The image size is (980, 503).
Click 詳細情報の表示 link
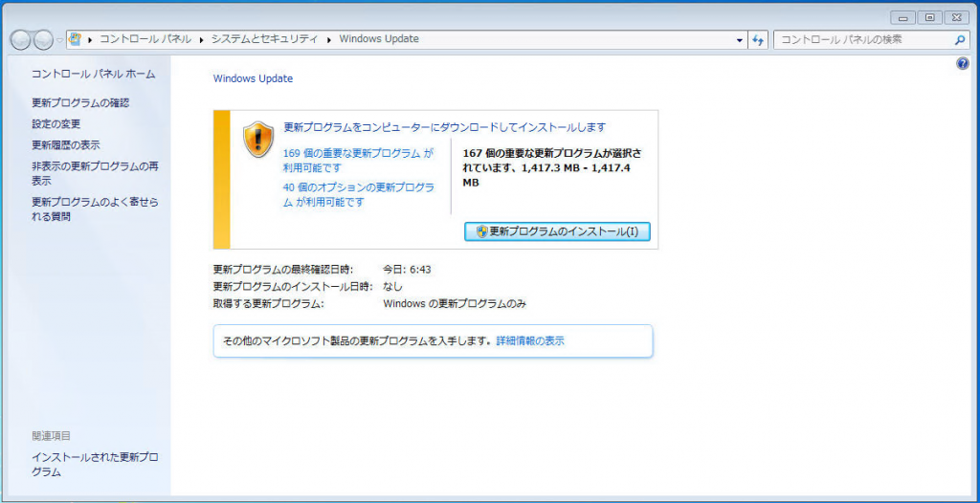pos(530,341)
